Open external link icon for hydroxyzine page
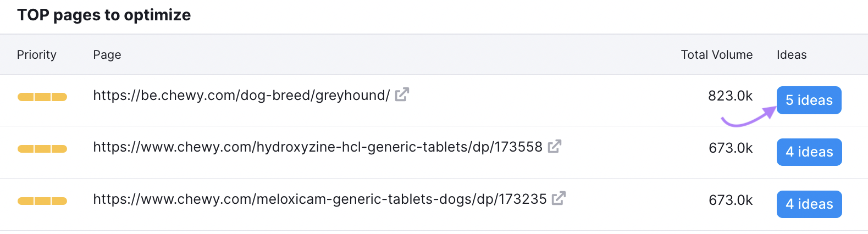The image size is (868, 234). click(x=555, y=147)
